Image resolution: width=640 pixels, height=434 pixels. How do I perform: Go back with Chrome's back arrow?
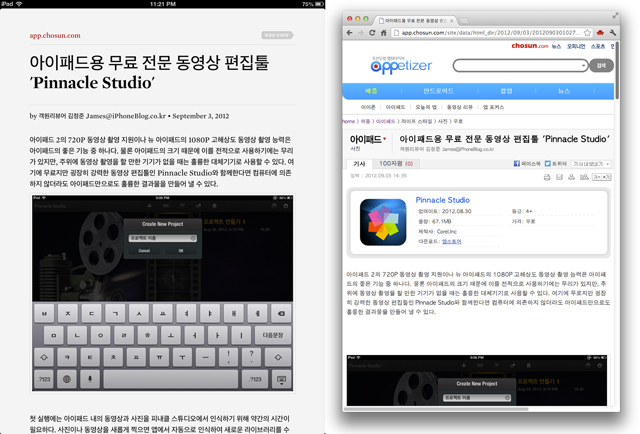click(349, 33)
